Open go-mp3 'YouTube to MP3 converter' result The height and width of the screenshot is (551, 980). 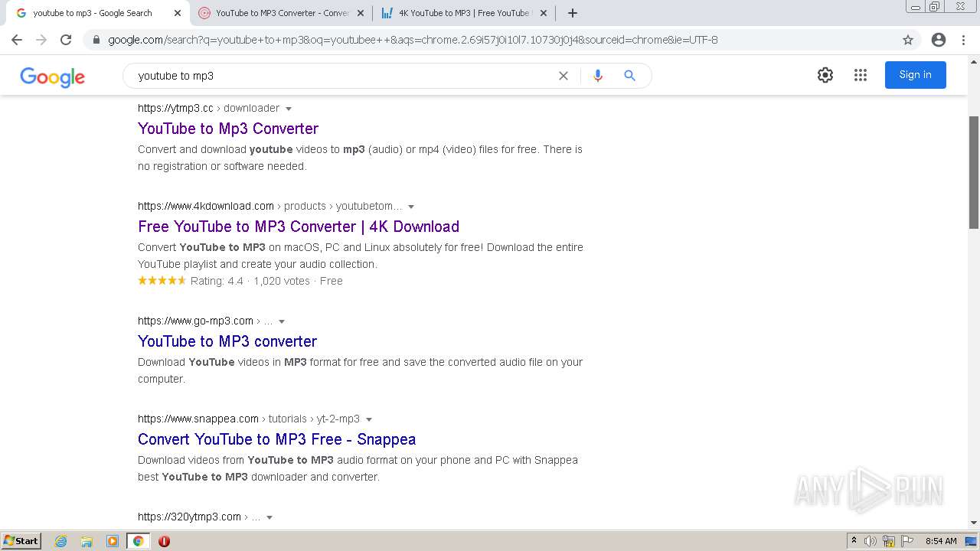(227, 341)
